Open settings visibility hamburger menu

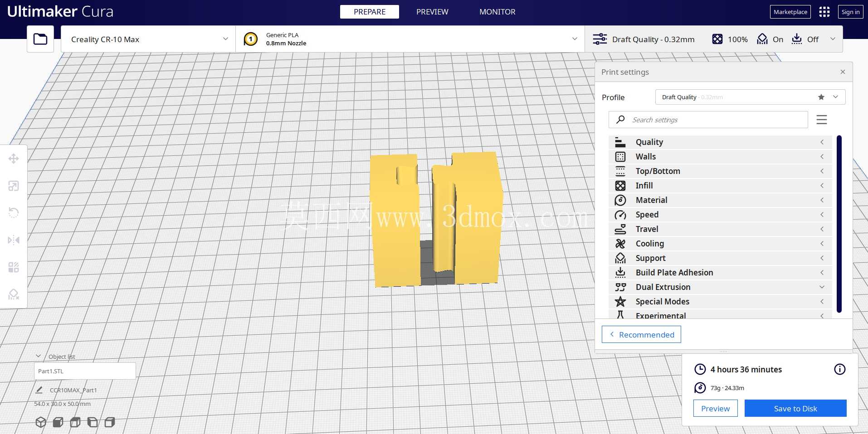pos(822,120)
